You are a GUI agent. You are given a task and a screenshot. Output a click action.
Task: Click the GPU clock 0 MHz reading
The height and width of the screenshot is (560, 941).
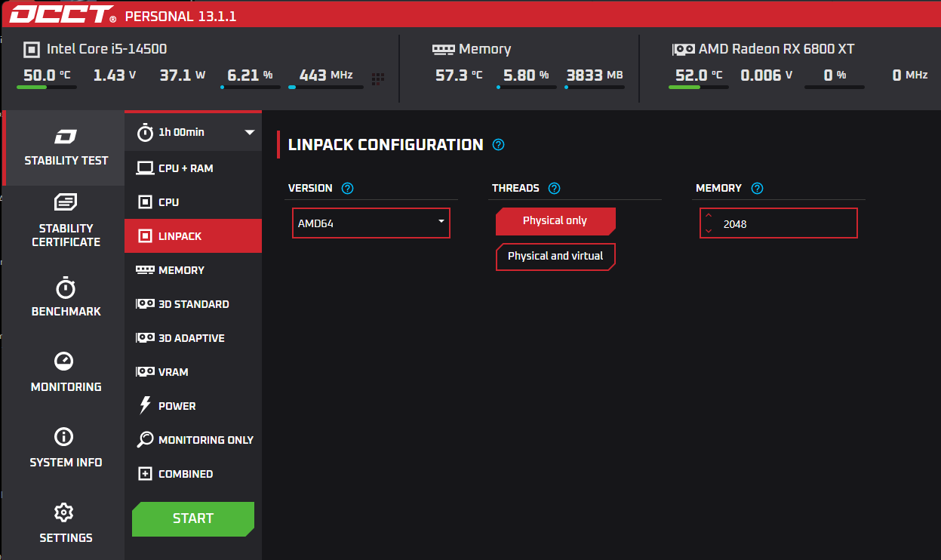(x=910, y=75)
